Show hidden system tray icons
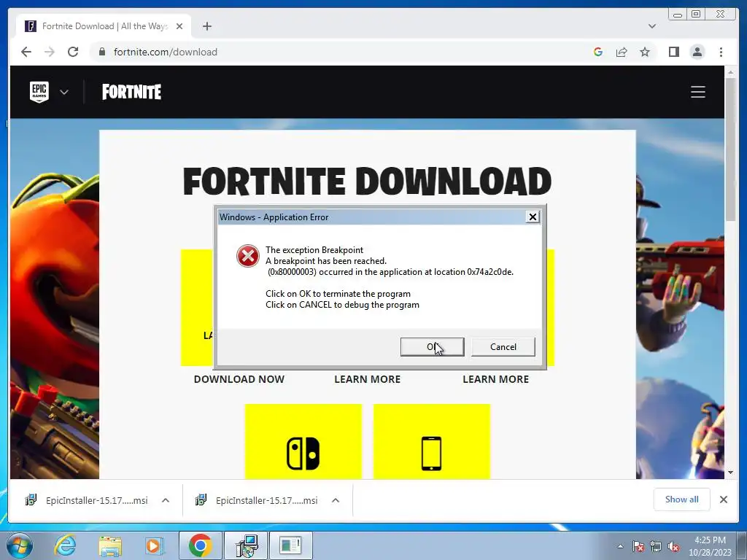Viewport: 747px width, 560px height. (620, 546)
